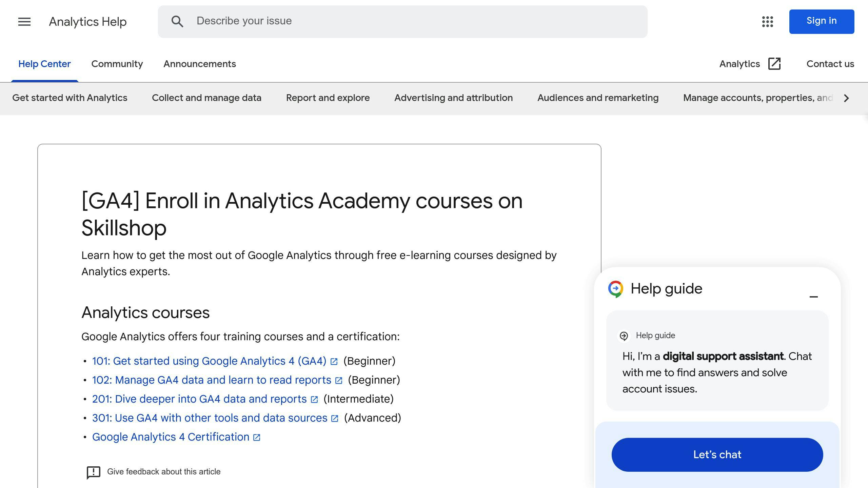The image size is (868, 488).
Task: Click external icon beside the 201 course
Action: click(314, 400)
